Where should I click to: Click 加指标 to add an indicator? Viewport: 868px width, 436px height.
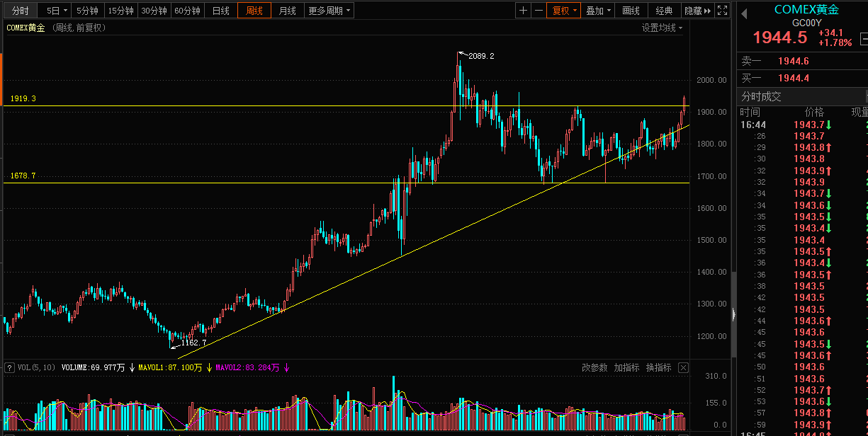(x=626, y=367)
